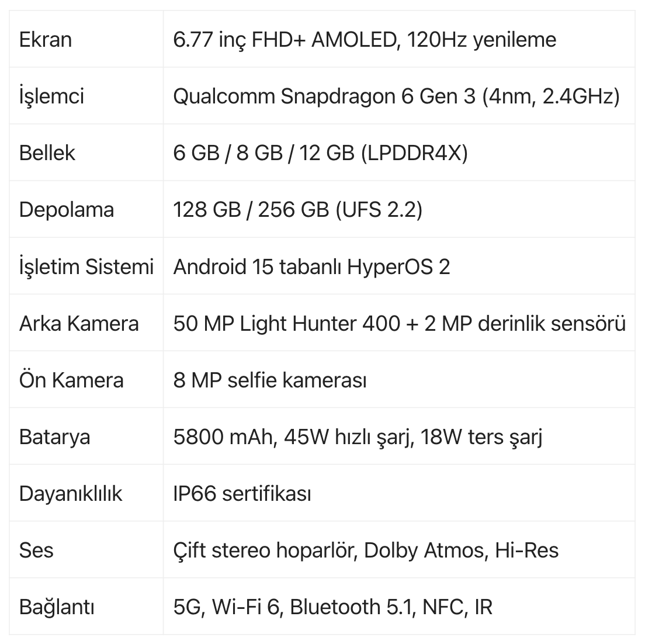Select the 8 MP selfie kamerası value

pyautogui.click(x=269, y=380)
